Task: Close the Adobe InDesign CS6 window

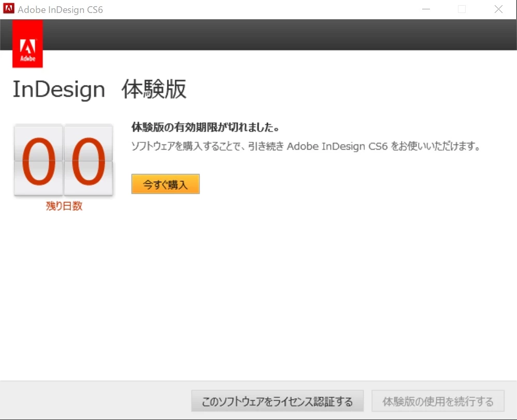Action: 498,9
